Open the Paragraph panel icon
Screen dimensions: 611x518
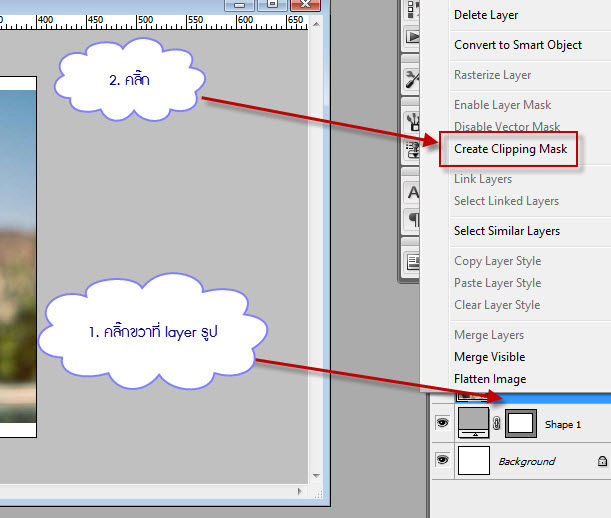coord(413,219)
